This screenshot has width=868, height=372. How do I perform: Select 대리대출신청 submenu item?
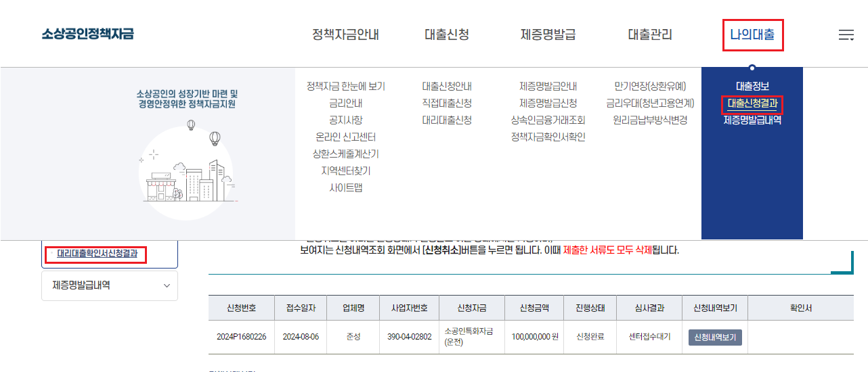click(x=447, y=120)
